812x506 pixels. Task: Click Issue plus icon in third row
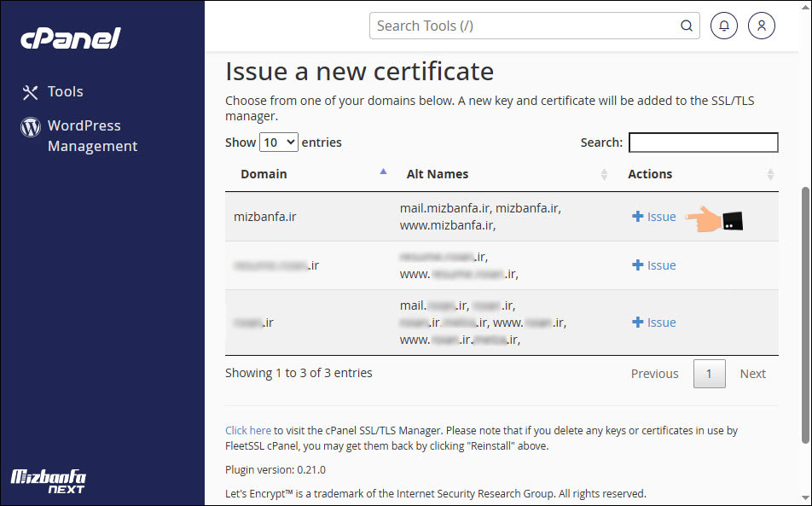(637, 323)
